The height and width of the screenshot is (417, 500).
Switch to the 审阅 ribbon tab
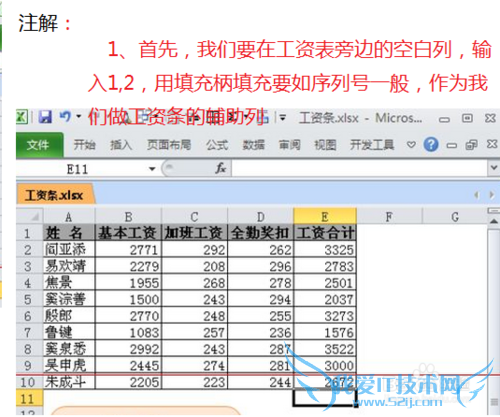[x=290, y=145]
